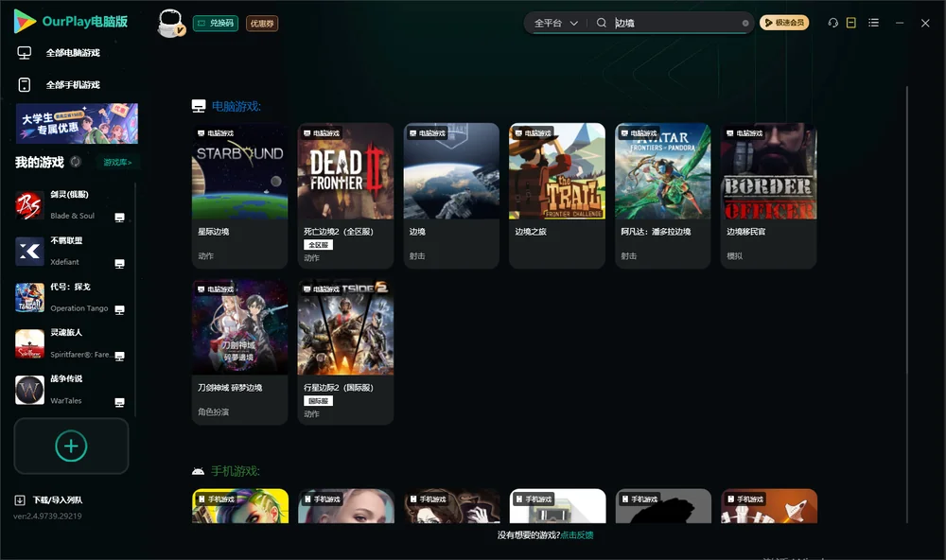Select 战争传说 WarTales in my games

pyautogui.click(x=71, y=390)
